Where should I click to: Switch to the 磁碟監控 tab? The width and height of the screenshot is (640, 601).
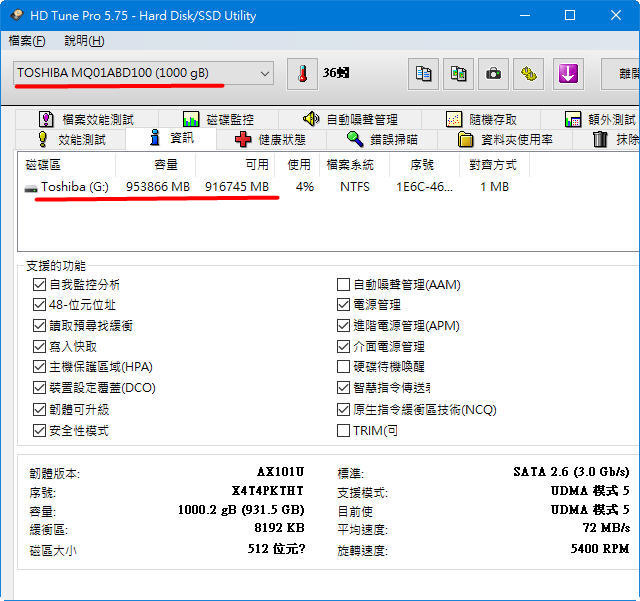[218, 119]
